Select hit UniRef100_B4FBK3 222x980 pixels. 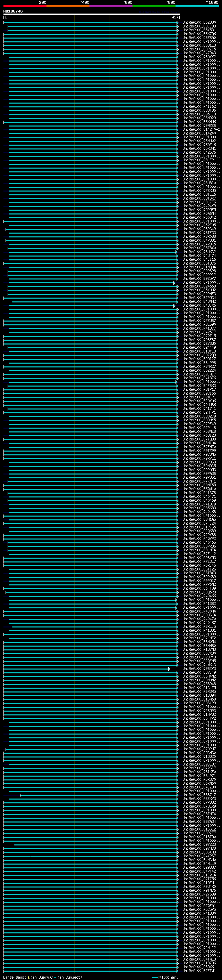(x=199, y=386)
